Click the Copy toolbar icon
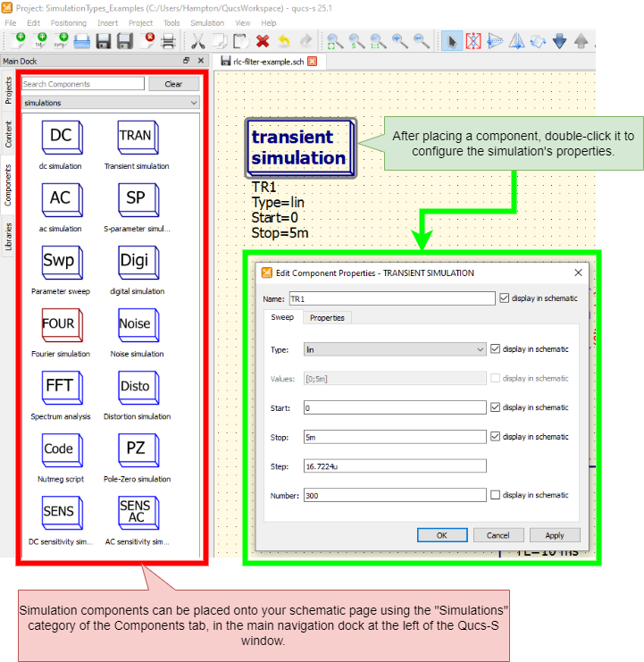The image size is (644, 662). tap(220, 41)
